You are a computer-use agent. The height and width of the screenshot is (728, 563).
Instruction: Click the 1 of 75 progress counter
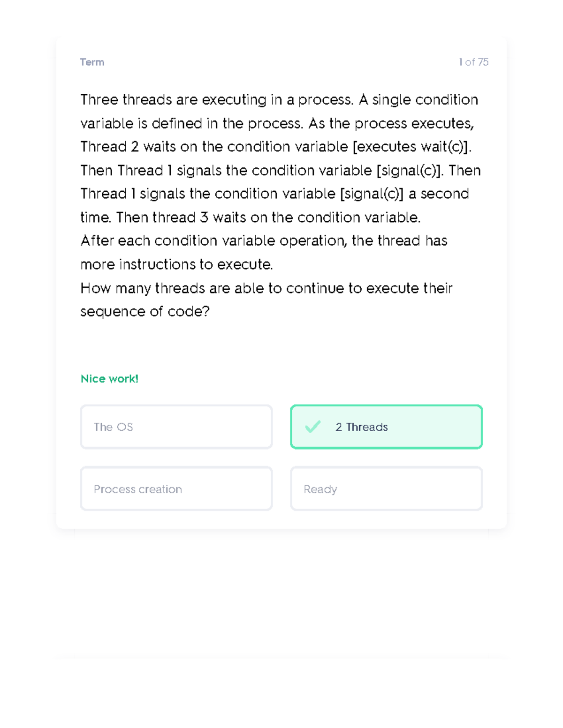pyautogui.click(x=473, y=62)
